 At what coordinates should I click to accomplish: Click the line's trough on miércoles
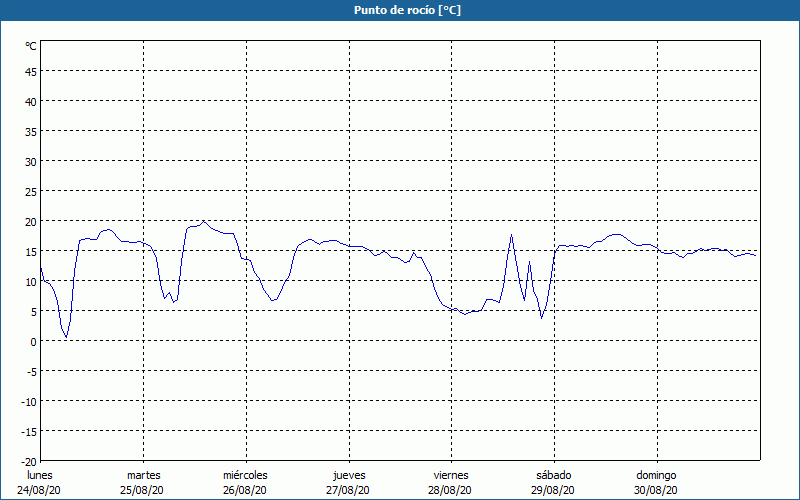(273, 300)
